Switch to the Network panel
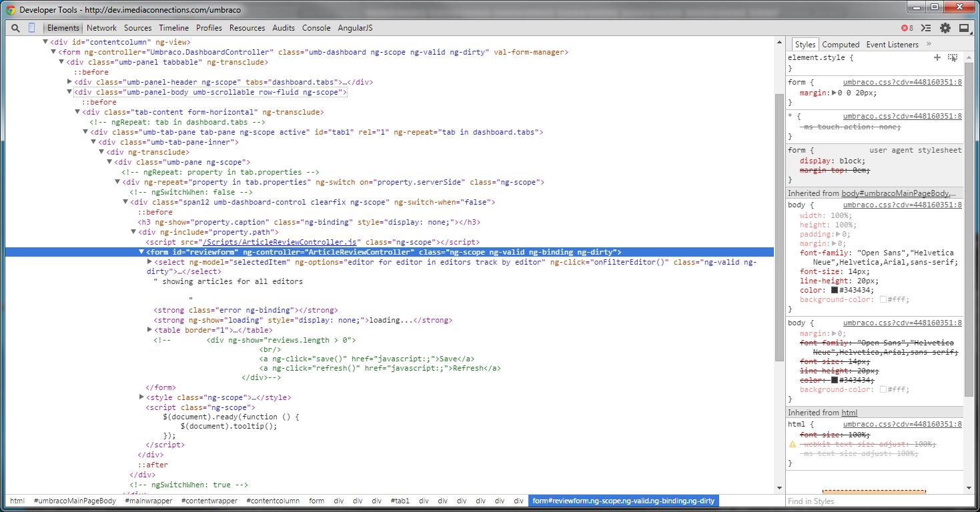The image size is (980, 512). click(x=101, y=28)
